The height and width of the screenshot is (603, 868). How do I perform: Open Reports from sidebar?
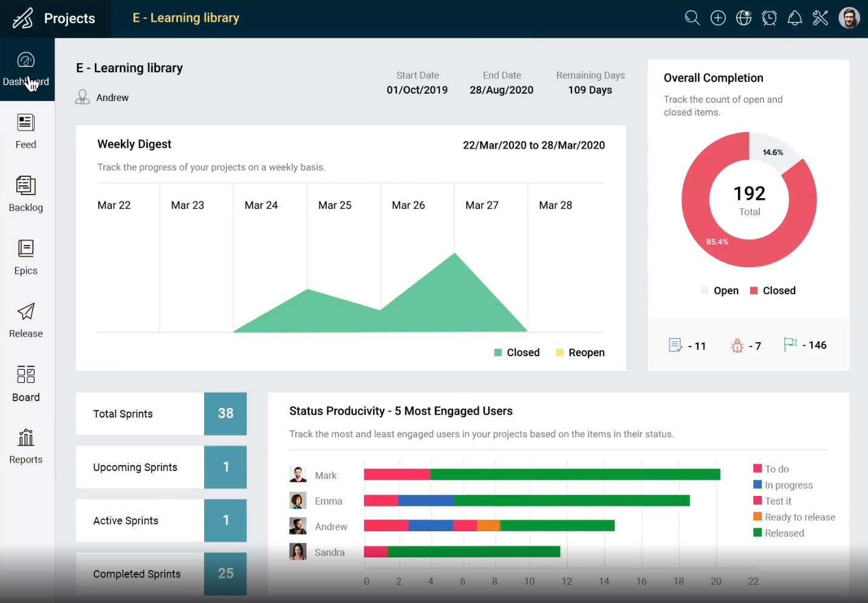26,446
